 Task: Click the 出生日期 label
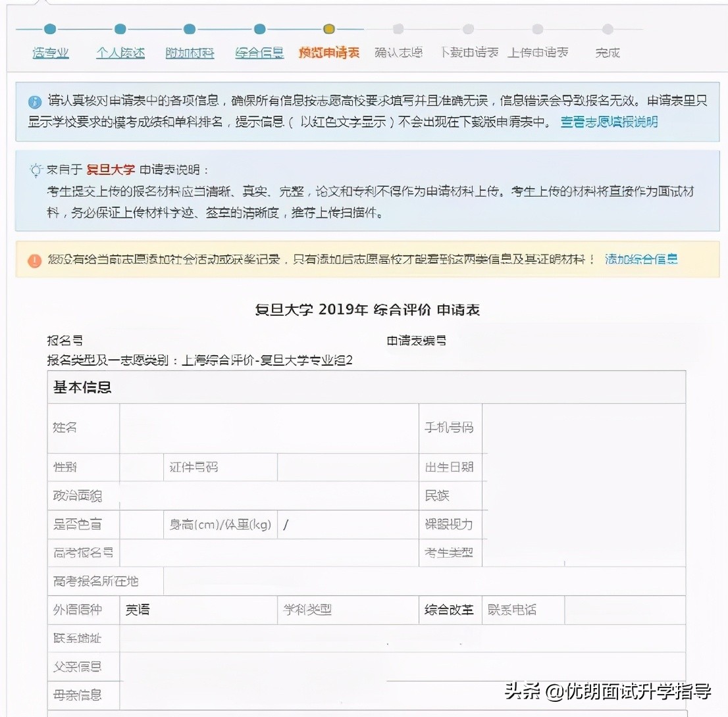pyautogui.click(x=450, y=467)
